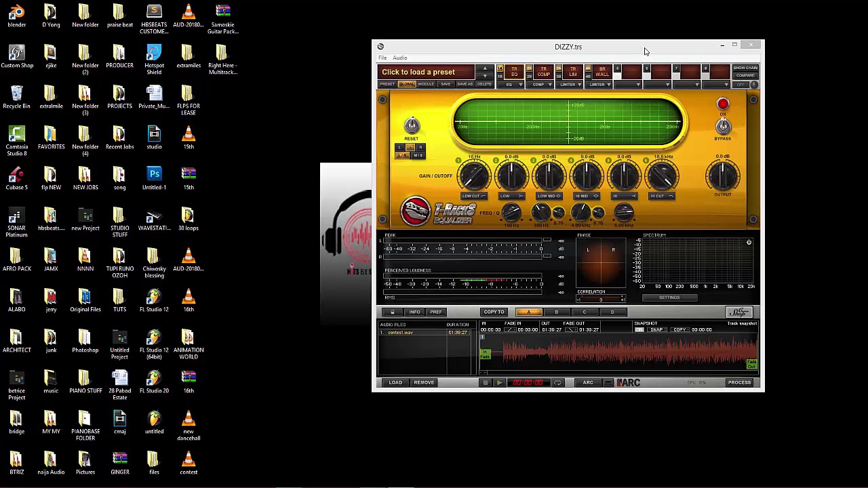Select contest.wav in the audio files list
The width and height of the screenshot is (868, 488).
(425, 333)
